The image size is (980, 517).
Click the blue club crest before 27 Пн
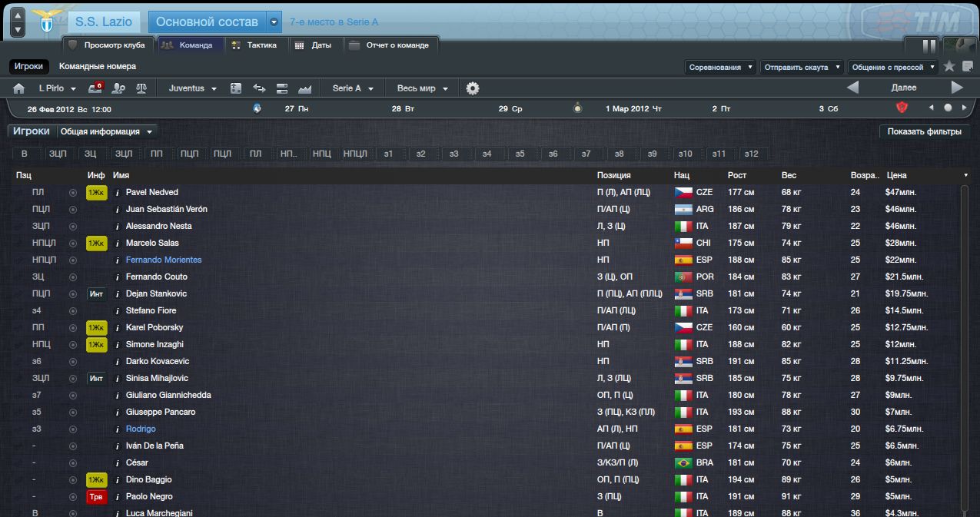257,108
